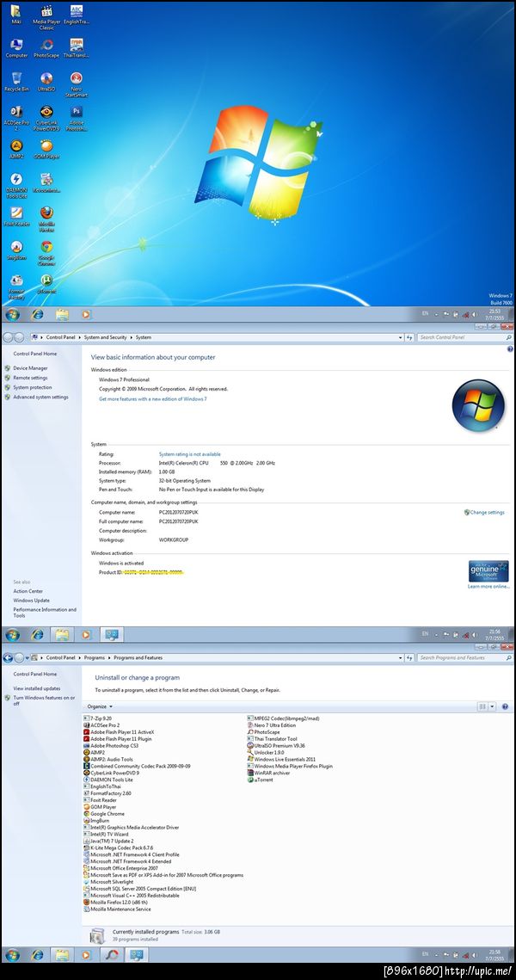Open the EnglishTra... desktop shortcut

coord(77,15)
